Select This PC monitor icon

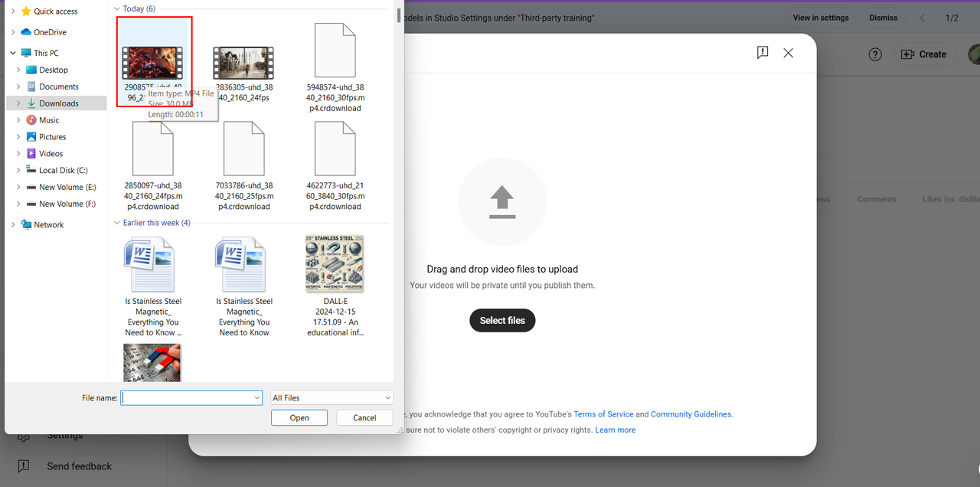(26, 53)
